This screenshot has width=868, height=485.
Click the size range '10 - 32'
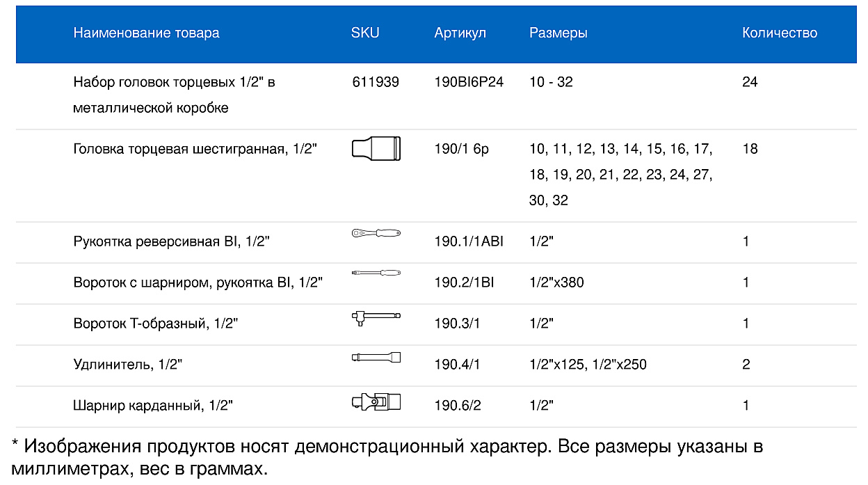551,82
